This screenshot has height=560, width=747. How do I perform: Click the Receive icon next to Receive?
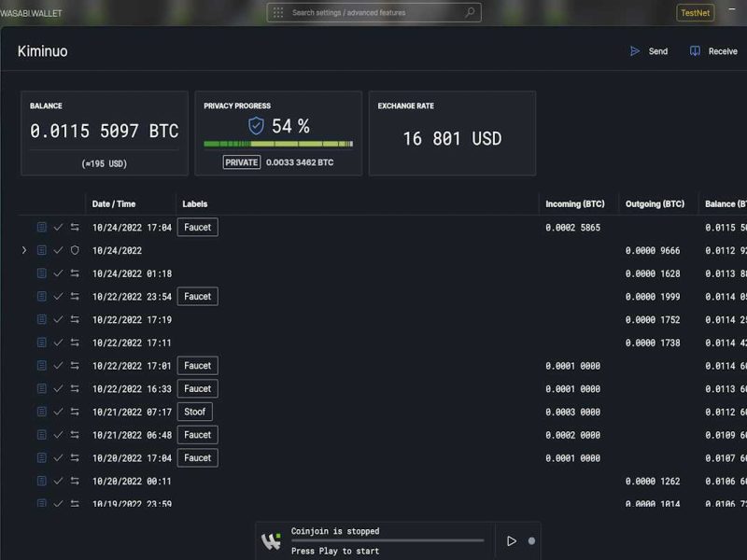pos(695,51)
